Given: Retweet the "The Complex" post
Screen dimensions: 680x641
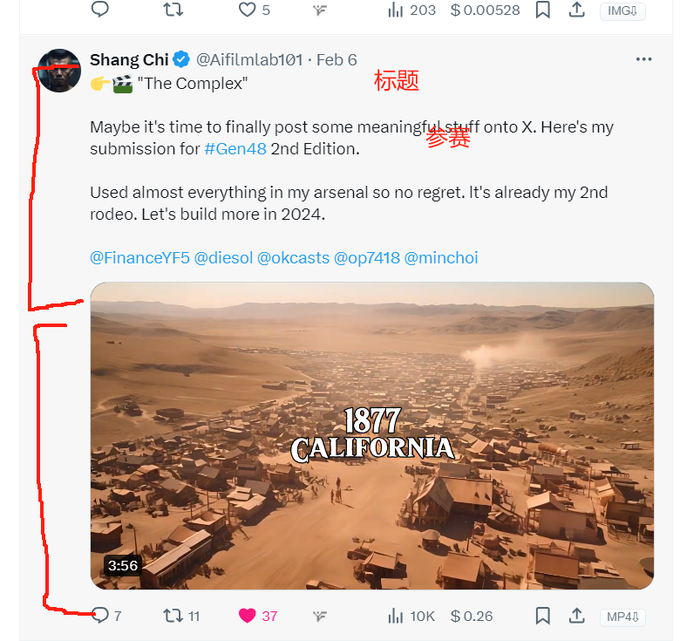Looking at the screenshot, I should [x=173, y=616].
